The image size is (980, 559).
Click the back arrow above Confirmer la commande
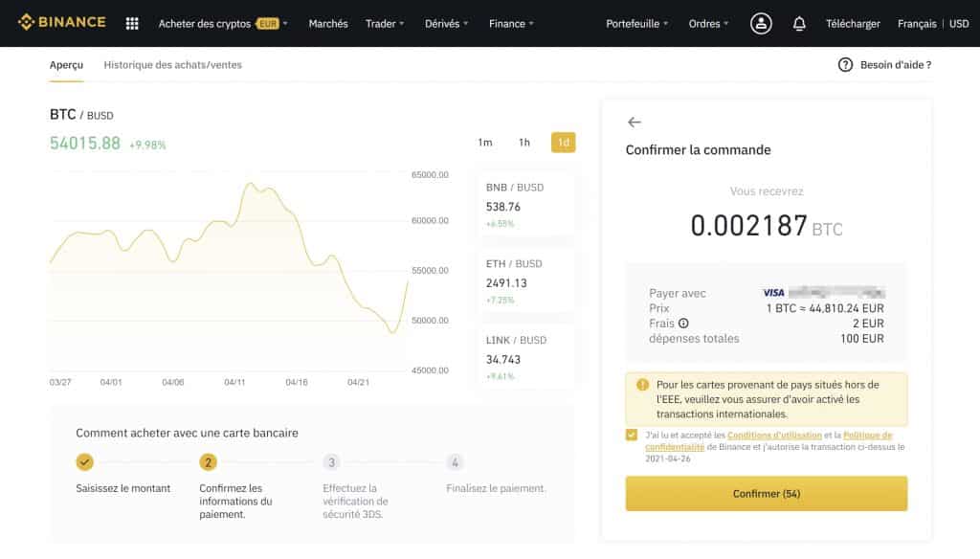pyautogui.click(x=634, y=122)
